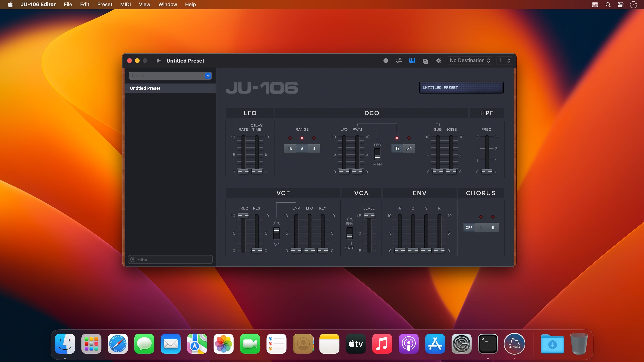Screen dimensions: 644x362
Task: Click the settings gear icon in JU-106
Action: [438, 61]
